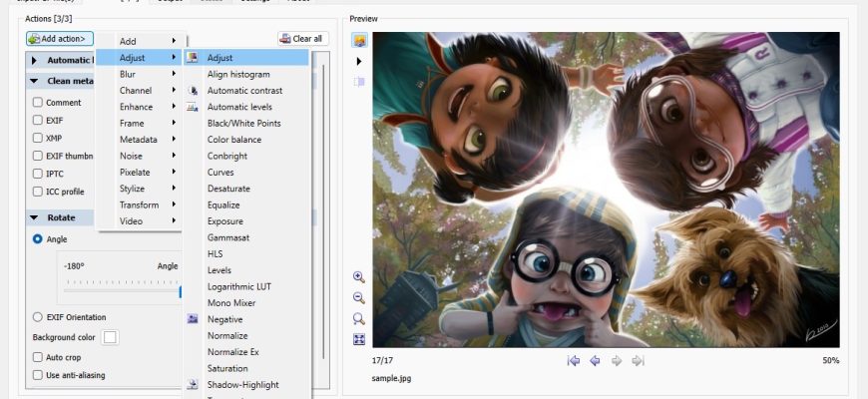Click the plain magnifier icon below zoom out
The width and height of the screenshot is (868, 399).
[359, 319]
